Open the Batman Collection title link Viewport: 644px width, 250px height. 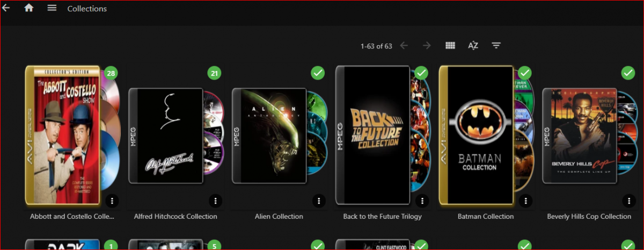tap(486, 217)
